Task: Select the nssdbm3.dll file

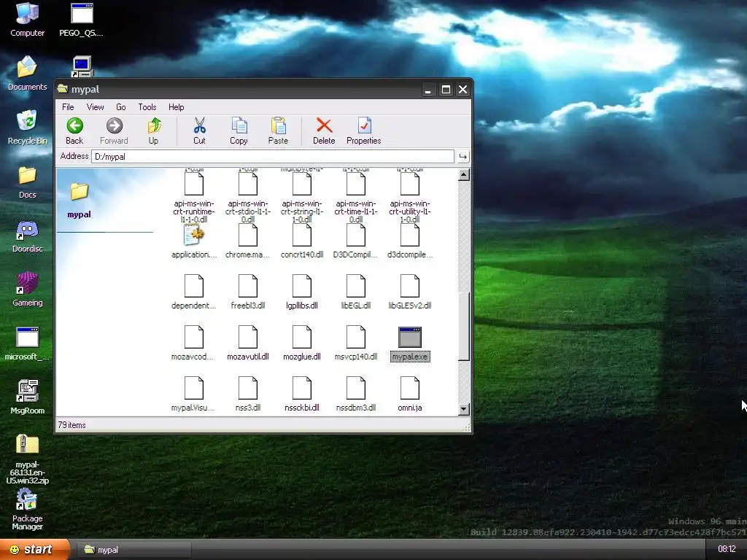Action: pyautogui.click(x=356, y=394)
